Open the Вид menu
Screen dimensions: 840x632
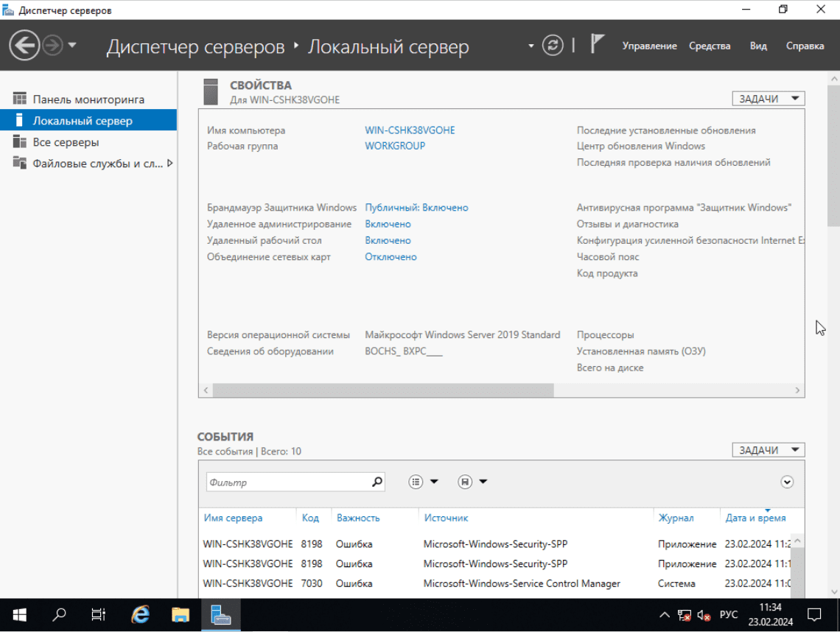tap(758, 46)
